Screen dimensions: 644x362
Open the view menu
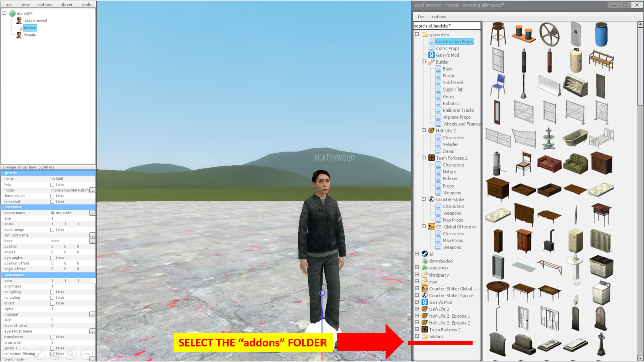(x=25, y=5)
